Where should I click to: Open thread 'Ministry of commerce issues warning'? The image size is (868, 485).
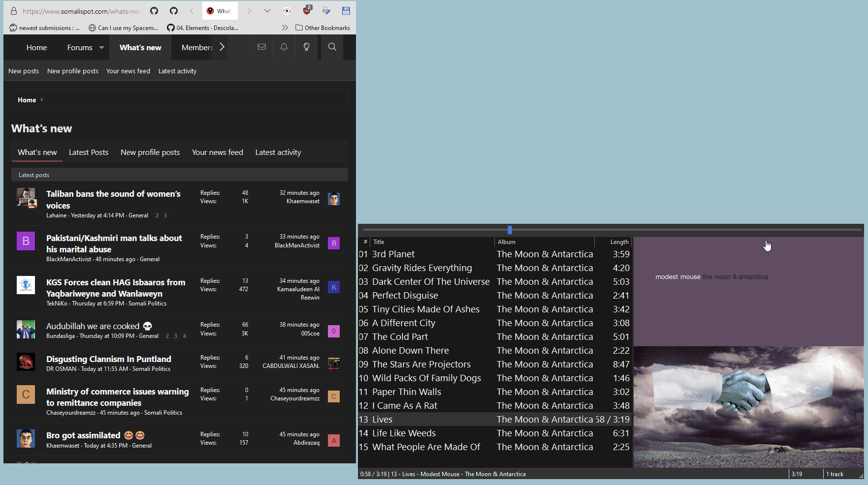coord(117,397)
